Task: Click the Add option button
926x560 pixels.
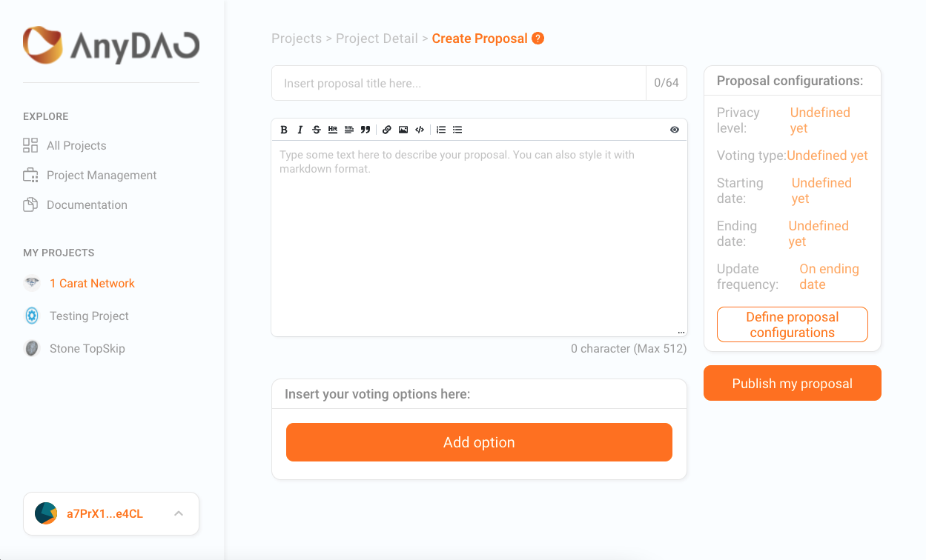Action: tap(479, 442)
